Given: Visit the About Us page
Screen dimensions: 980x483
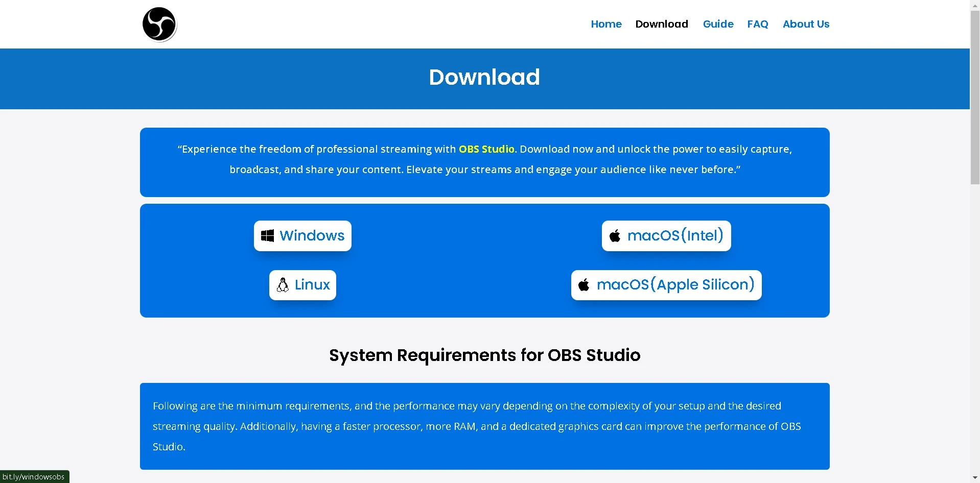Looking at the screenshot, I should (x=806, y=24).
